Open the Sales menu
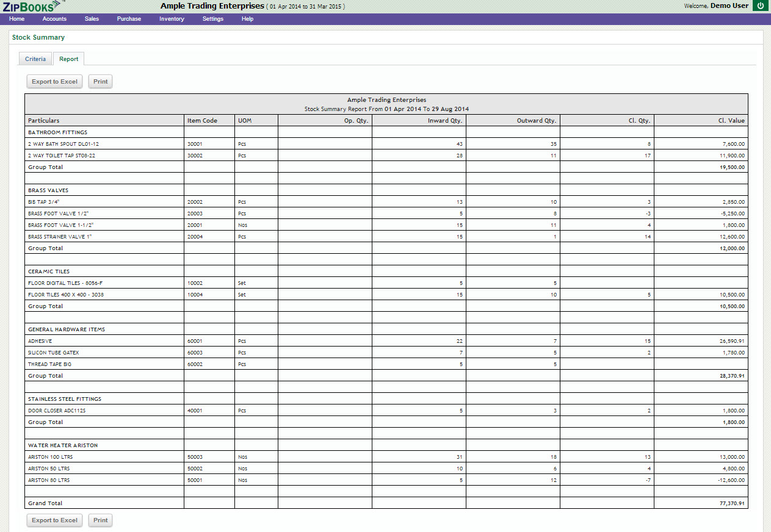This screenshot has width=771, height=532. tap(92, 19)
